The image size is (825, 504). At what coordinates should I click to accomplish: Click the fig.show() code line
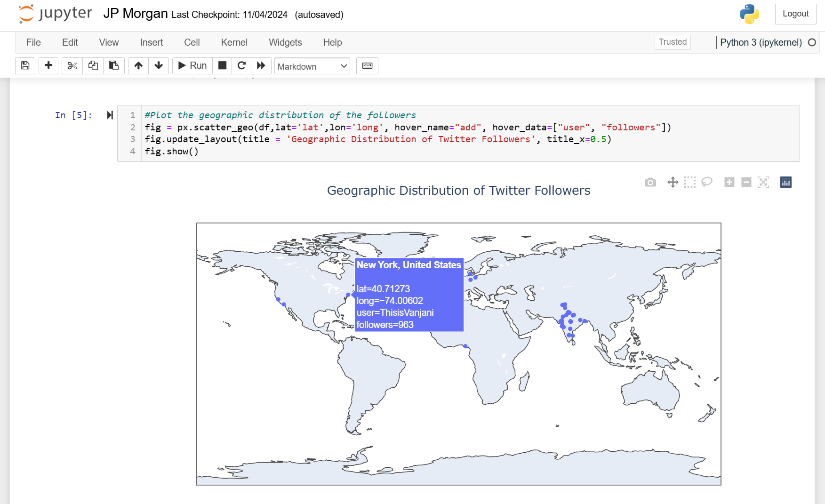pos(172,152)
